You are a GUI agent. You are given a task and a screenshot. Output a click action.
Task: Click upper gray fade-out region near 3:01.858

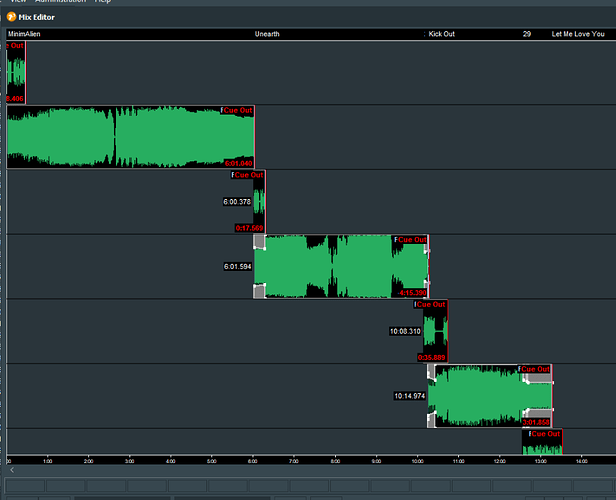[539, 378]
